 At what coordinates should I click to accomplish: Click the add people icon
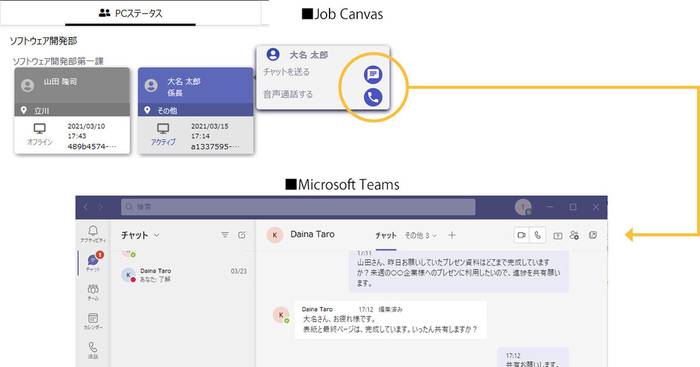pyautogui.click(x=575, y=235)
